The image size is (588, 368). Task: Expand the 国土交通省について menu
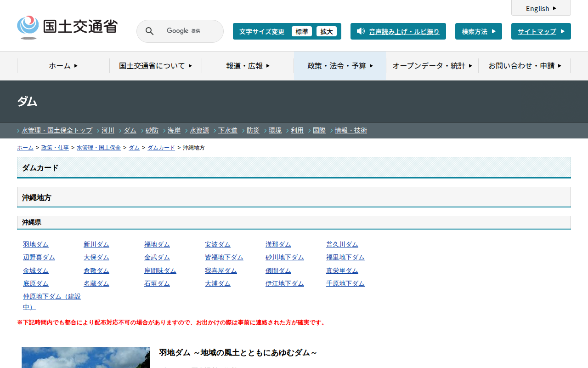point(155,66)
